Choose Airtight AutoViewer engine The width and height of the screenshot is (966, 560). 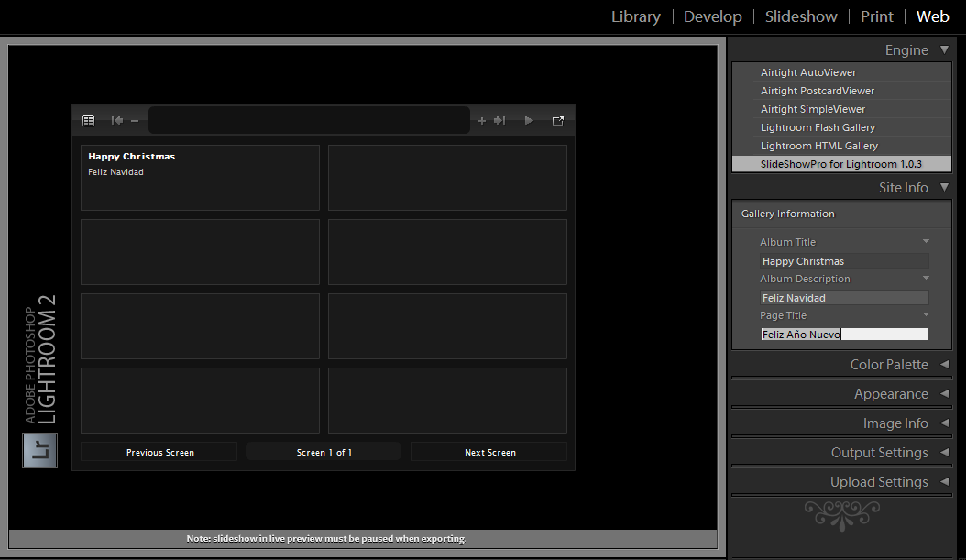(841, 72)
